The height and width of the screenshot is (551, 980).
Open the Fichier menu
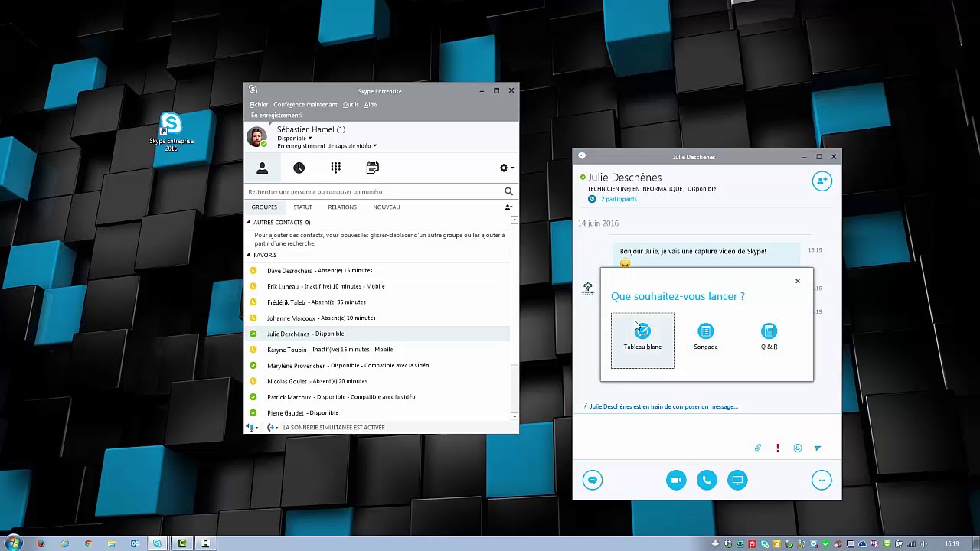259,105
